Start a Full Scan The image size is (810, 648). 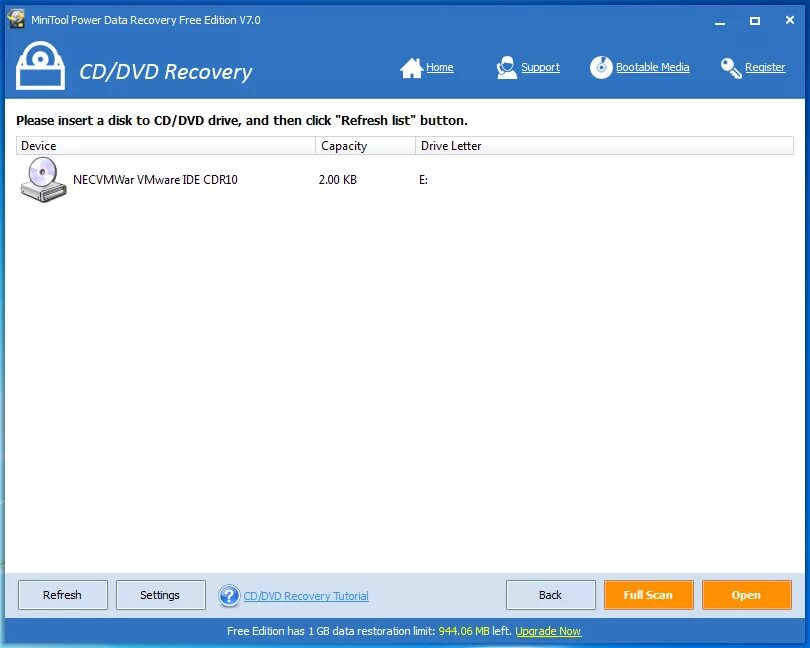tap(649, 595)
